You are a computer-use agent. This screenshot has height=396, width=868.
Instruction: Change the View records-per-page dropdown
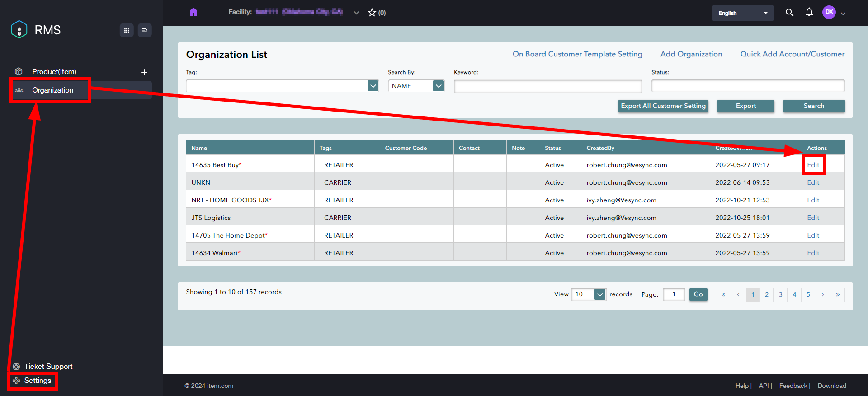(x=599, y=294)
